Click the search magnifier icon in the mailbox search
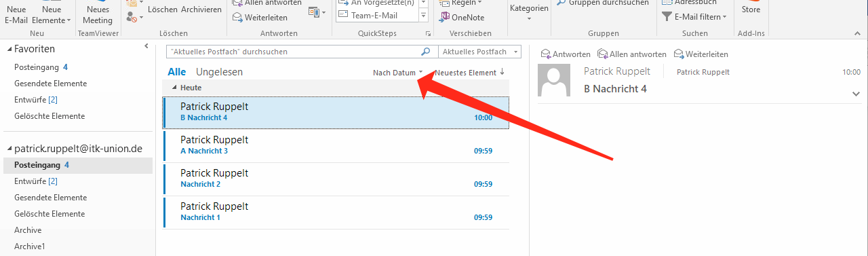This screenshot has width=868, height=256. (x=426, y=52)
